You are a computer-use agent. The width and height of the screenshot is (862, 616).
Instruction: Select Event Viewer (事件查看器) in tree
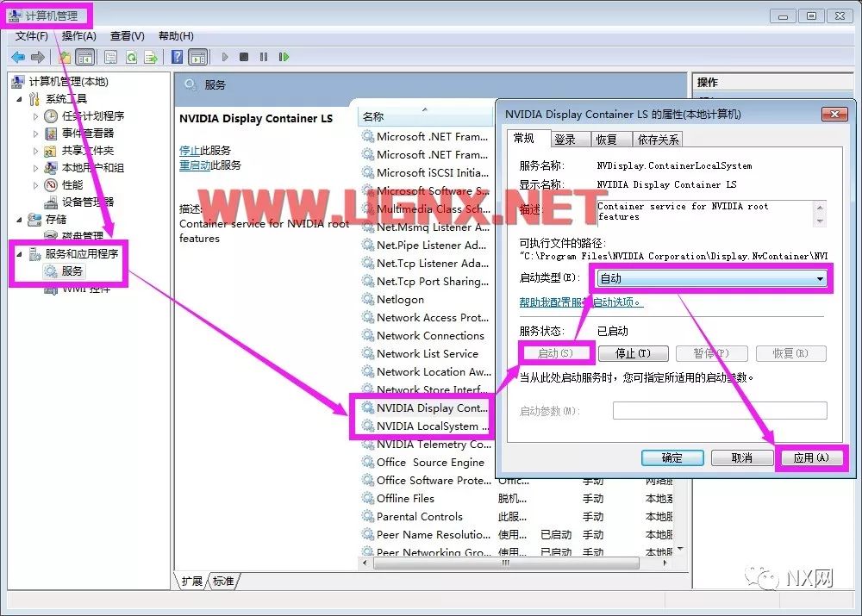[x=88, y=133]
